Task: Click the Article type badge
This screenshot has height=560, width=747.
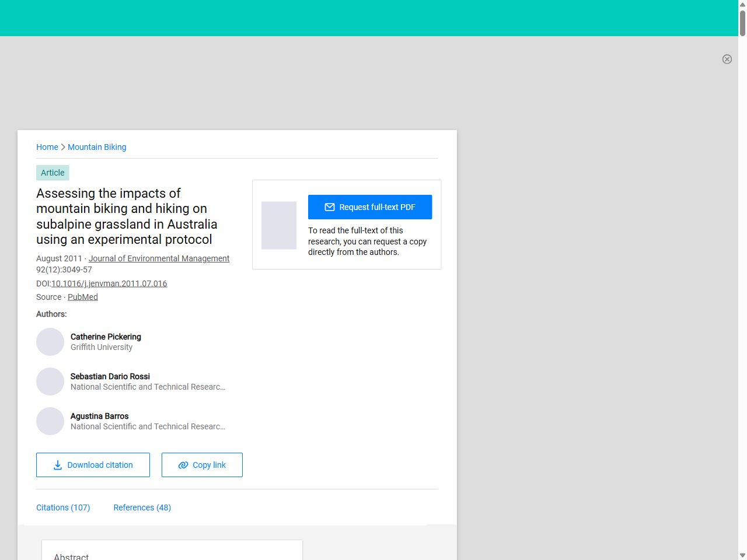Action: click(x=53, y=173)
